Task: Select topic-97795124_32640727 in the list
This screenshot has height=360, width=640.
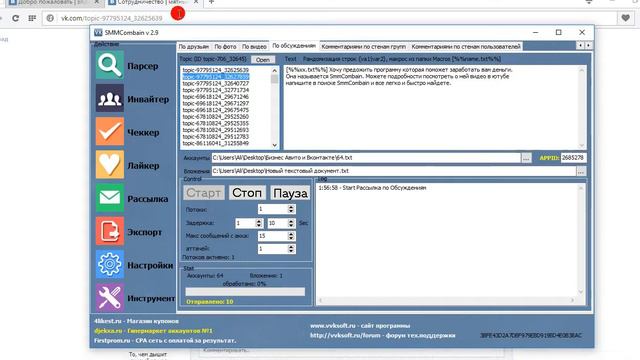Action: point(216,83)
